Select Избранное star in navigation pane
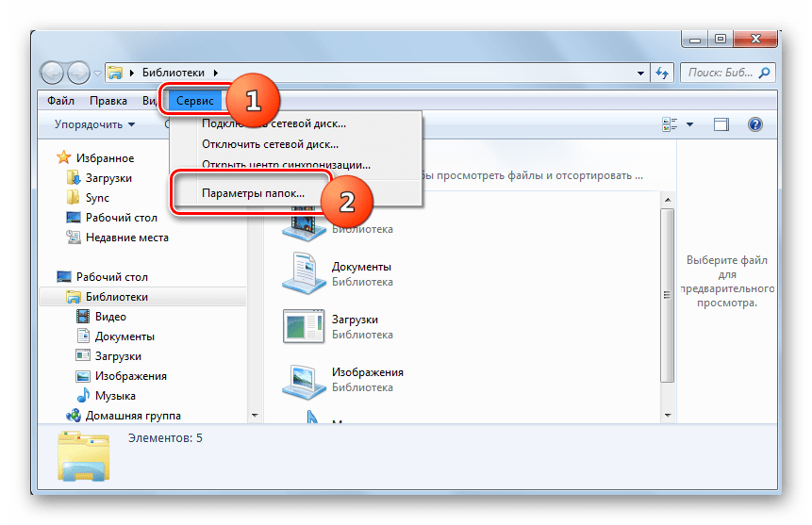Viewport: 812px width, 525px height. (64, 157)
